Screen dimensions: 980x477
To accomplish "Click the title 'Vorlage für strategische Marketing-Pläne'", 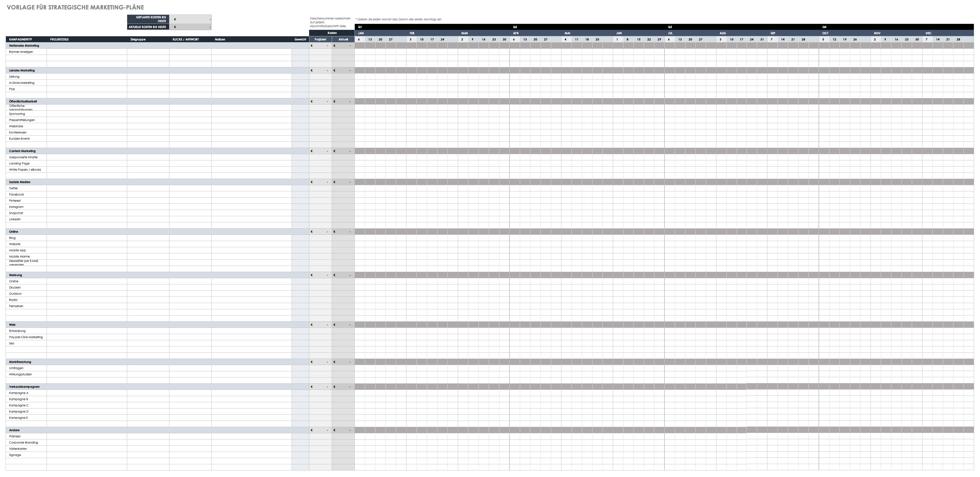I will [75, 7].
